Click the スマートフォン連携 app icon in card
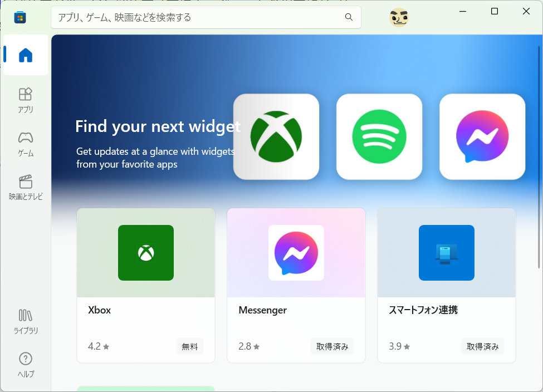The width and height of the screenshot is (543, 392). pyautogui.click(x=447, y=253)
